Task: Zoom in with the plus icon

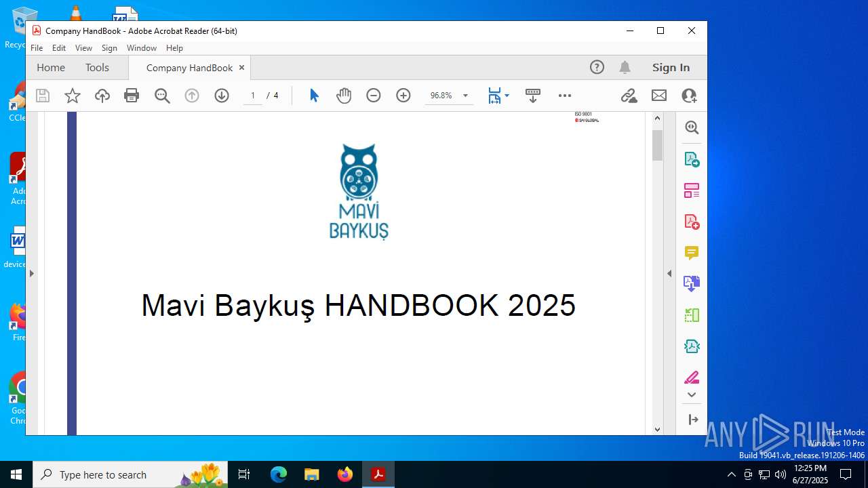Action: (403, 96)
